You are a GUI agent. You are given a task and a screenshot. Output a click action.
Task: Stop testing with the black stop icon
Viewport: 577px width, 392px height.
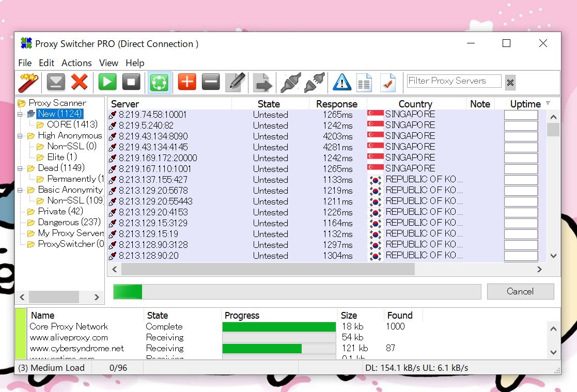click(131, 82)
